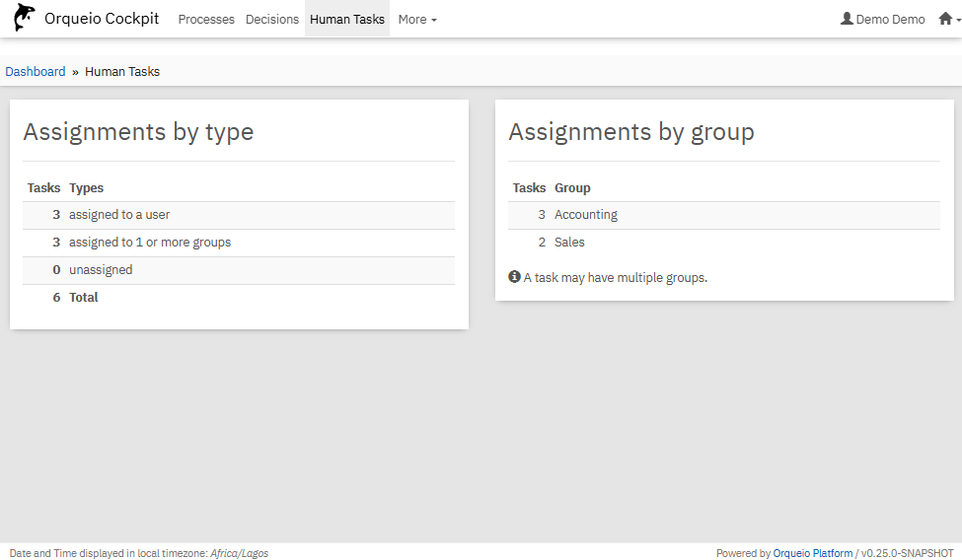Click the caret next to home icon
This screenshot has width=962, height=560.
coord(956,20)
